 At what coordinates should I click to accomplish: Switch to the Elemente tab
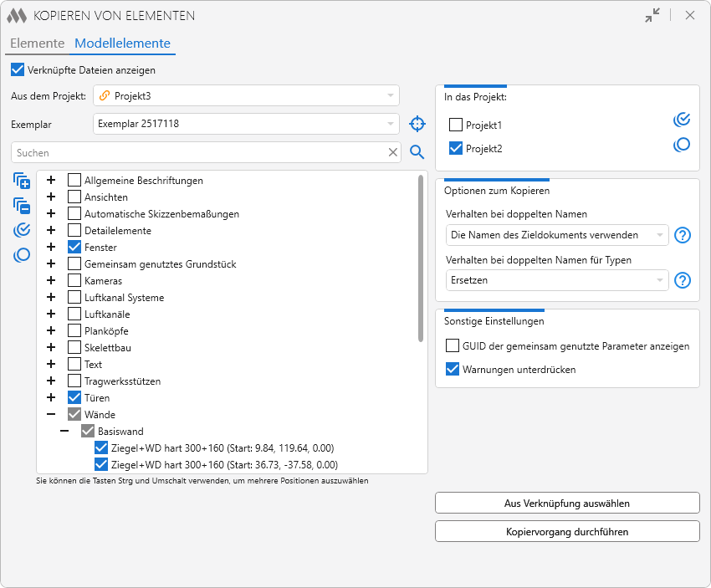[x=37, y=43]
